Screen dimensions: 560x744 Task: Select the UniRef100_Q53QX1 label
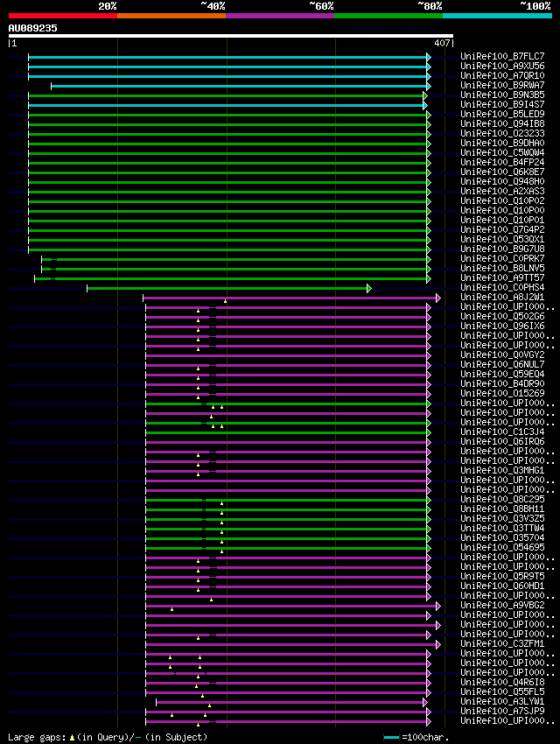point(502,239)
